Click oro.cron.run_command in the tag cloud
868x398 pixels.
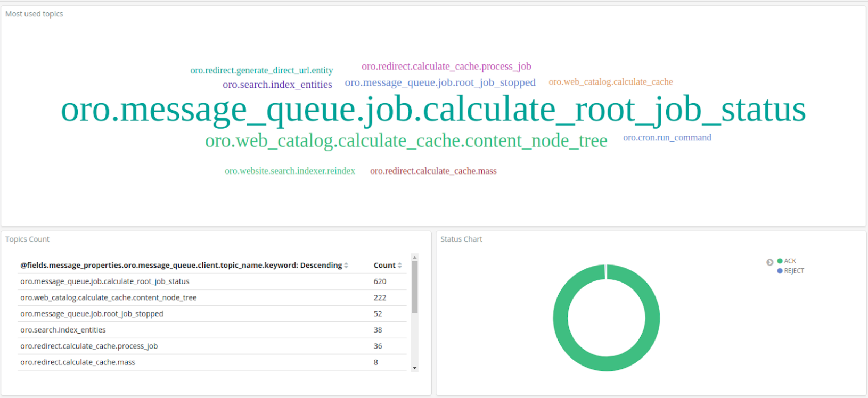[x=667, y=138]
